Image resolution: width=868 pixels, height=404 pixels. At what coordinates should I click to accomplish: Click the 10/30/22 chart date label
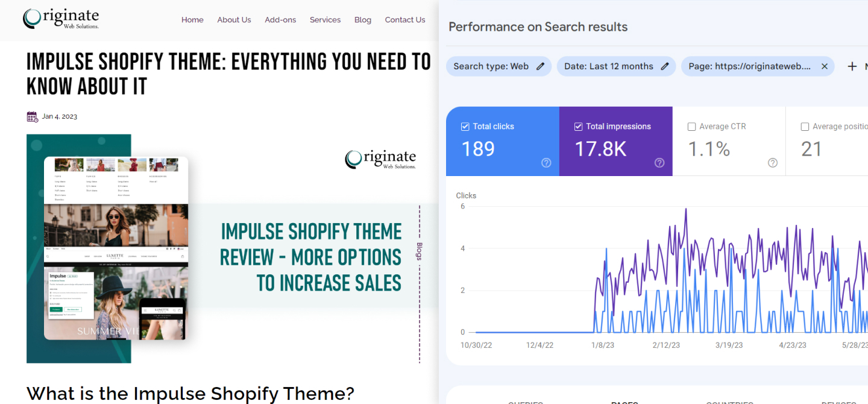(x=477, y=346)
